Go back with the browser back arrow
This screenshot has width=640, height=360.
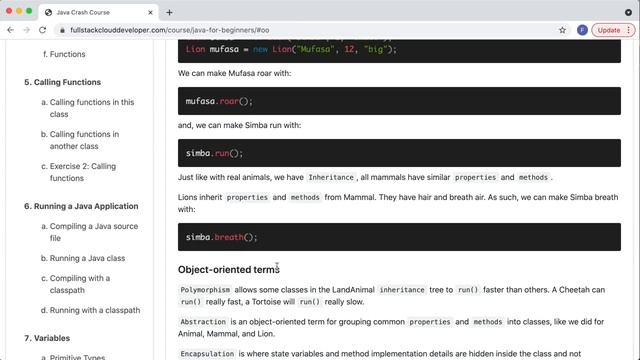[x=11, y=30]
